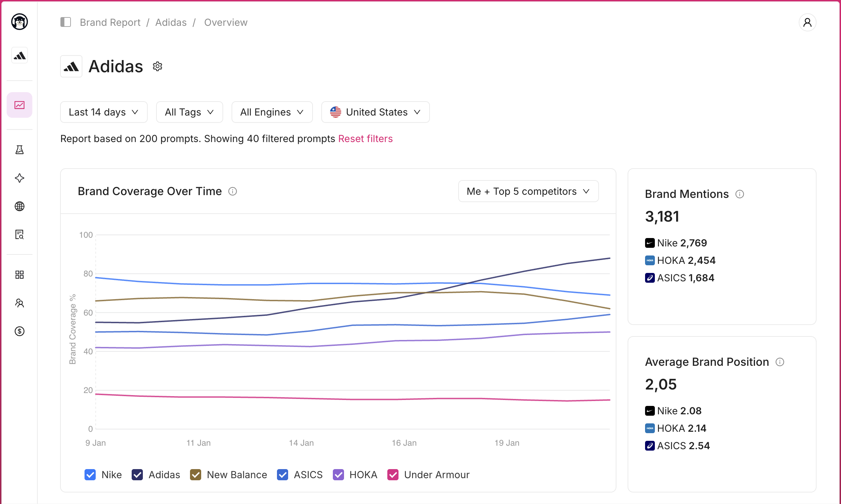Uncheck the HOKA series checkbox
Viewport: 841px width, 504px height.
(338, 475)
